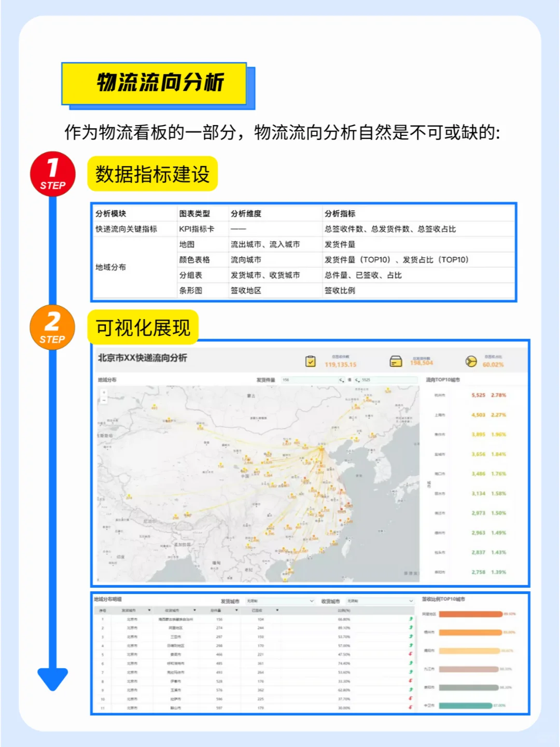
Task: Zoom in the map with the plus button
Action: (x=104, y=393)
